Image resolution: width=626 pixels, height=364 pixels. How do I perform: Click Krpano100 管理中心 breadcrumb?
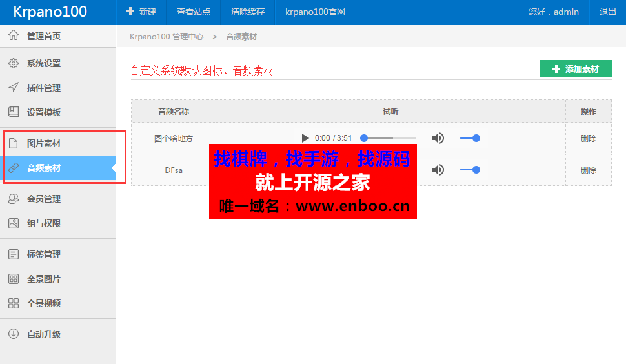[x=167, y=37]
